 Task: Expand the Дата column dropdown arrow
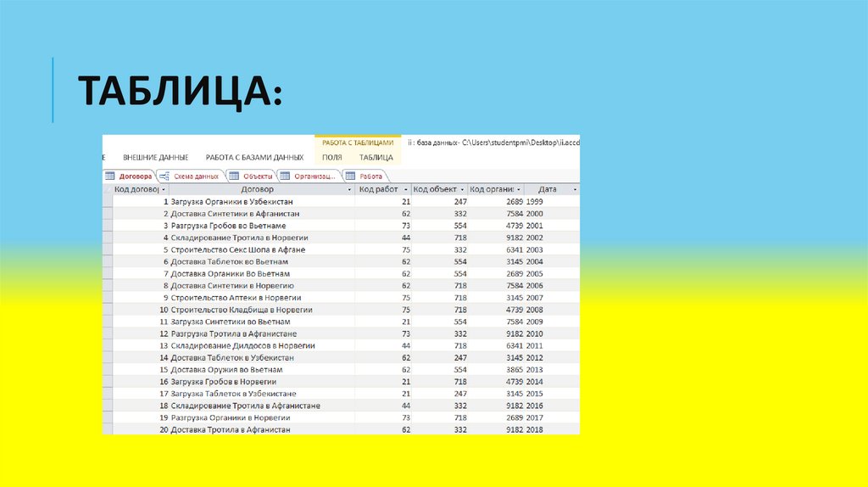click(575, 190)
